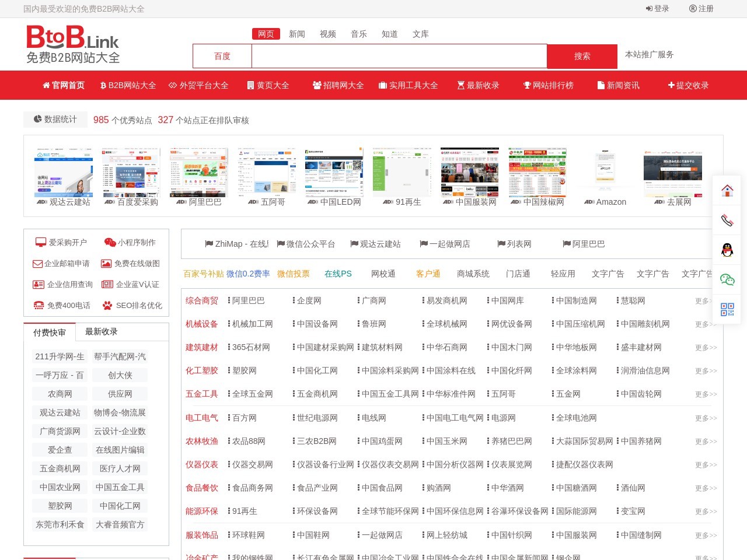The image size is (747, 560).
Task: Show the QR code icon
Action: 727,310
